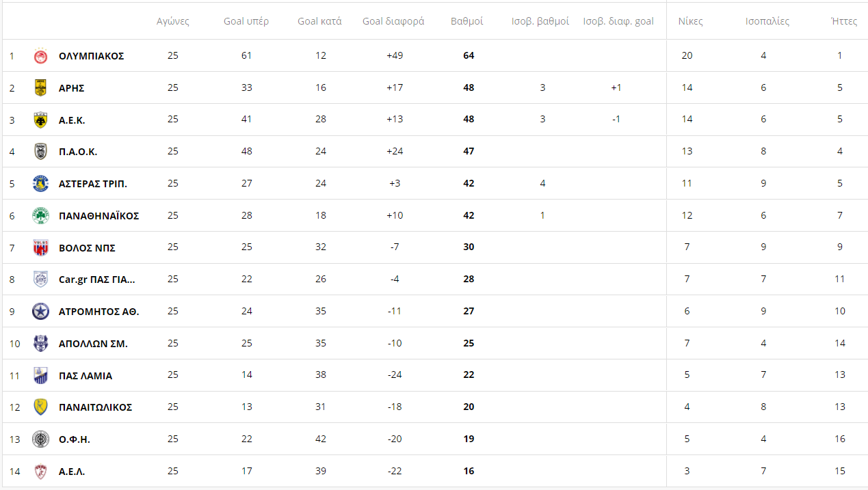Click the Olympiacos team crest icon

tap(41, 56)
